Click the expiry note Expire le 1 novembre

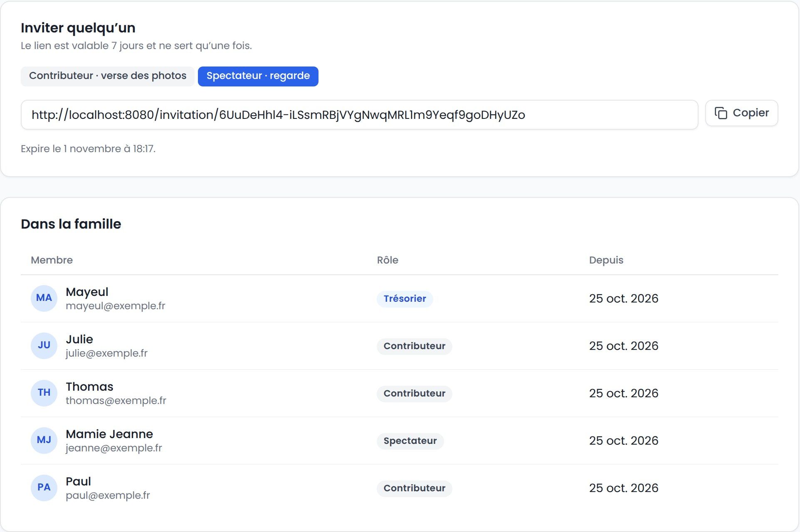[88, 149]
